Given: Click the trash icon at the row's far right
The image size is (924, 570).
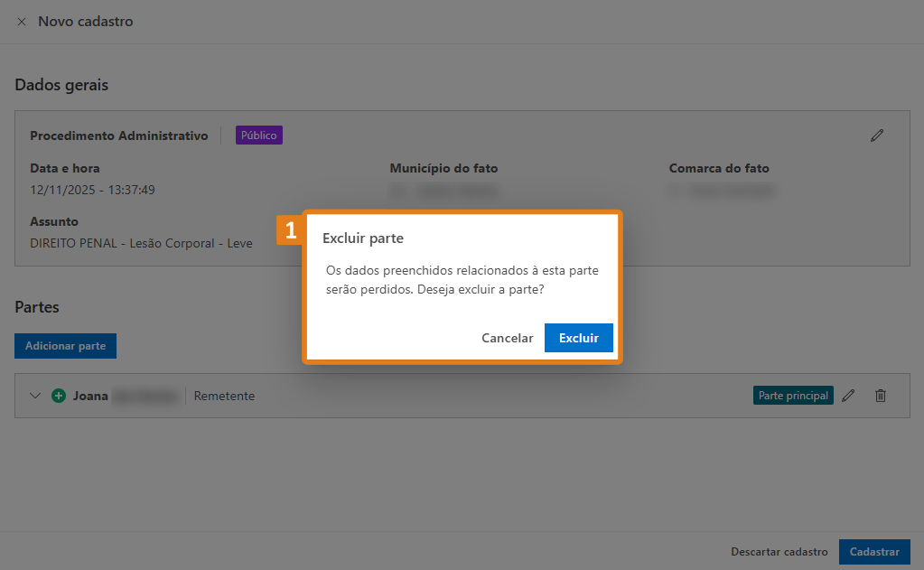Looking at the screenshot, I should tap(881, 395).
